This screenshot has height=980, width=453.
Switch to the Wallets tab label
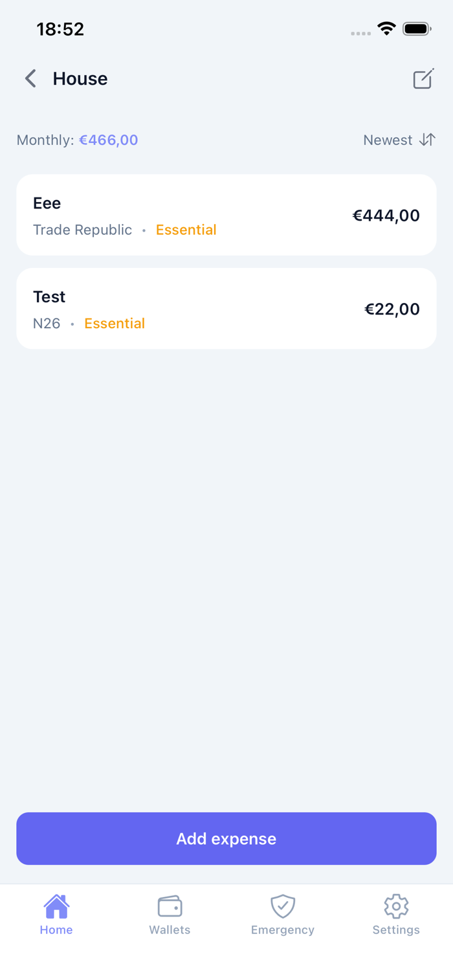[x=170, y=930]
